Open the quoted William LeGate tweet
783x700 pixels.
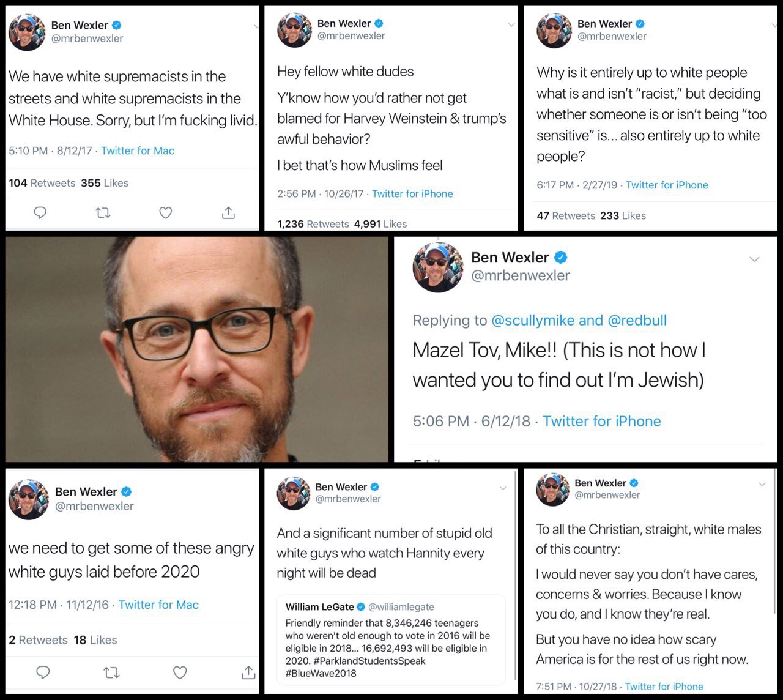click(391, 639)
